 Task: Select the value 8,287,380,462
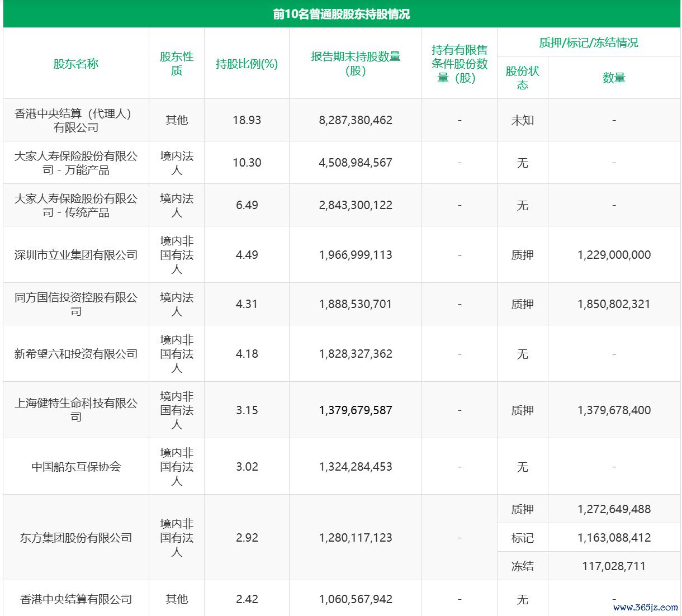point(356,120)
